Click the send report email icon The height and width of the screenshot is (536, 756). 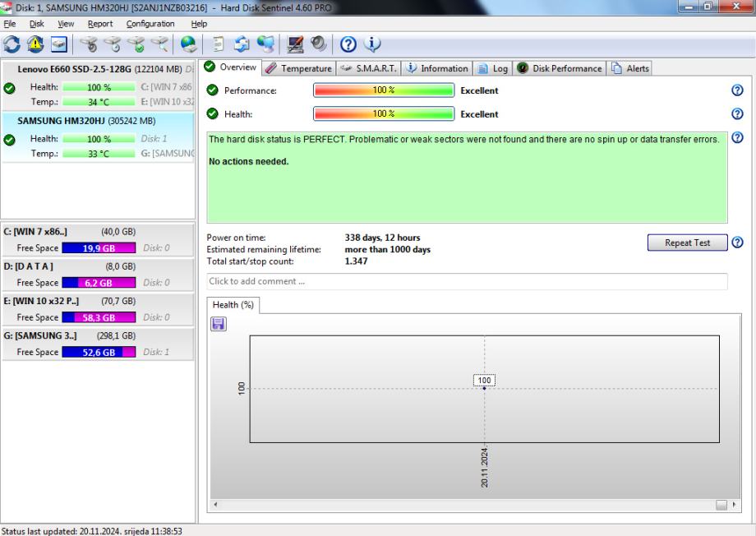(242, 44)
